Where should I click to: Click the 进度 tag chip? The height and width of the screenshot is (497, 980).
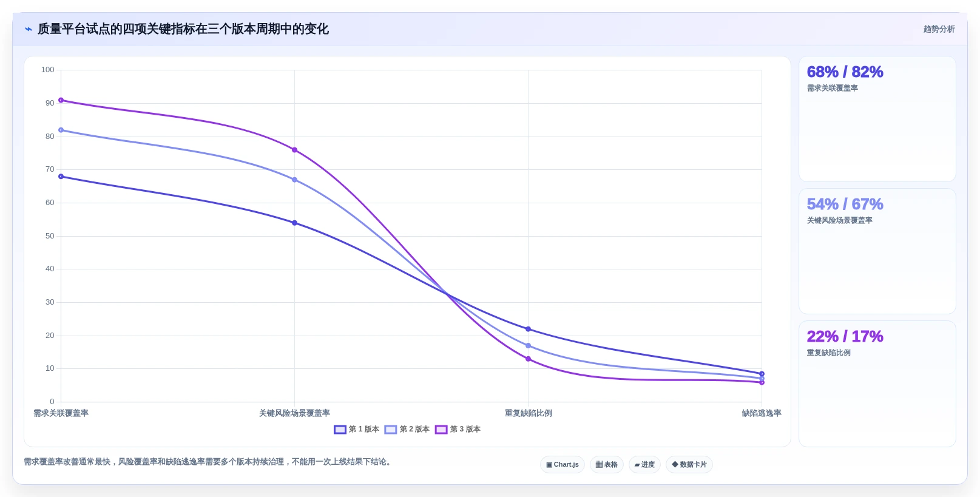click(x=644, y=464)
